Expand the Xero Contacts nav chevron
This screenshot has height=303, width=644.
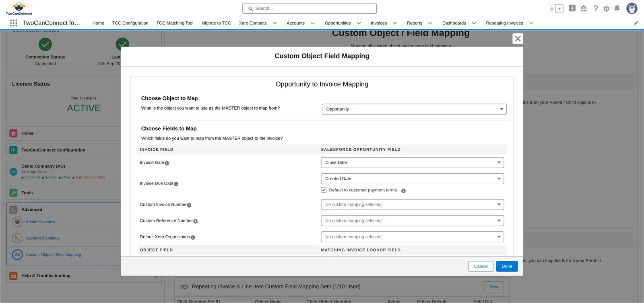pyautogui.click(x=275, y=23)
